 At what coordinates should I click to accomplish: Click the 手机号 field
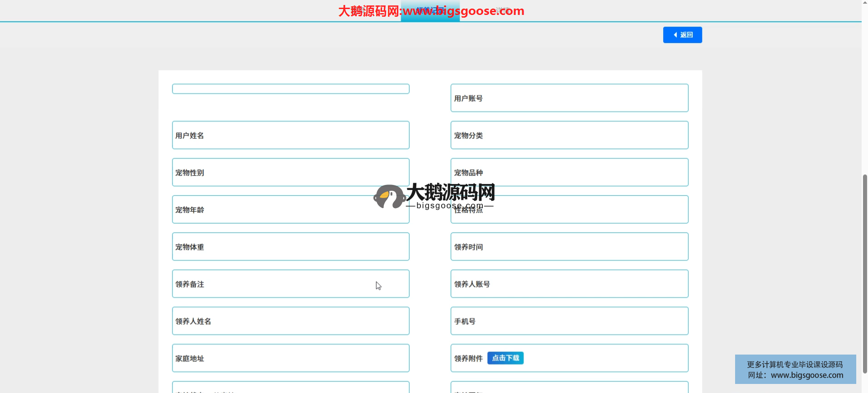(569, 321)
